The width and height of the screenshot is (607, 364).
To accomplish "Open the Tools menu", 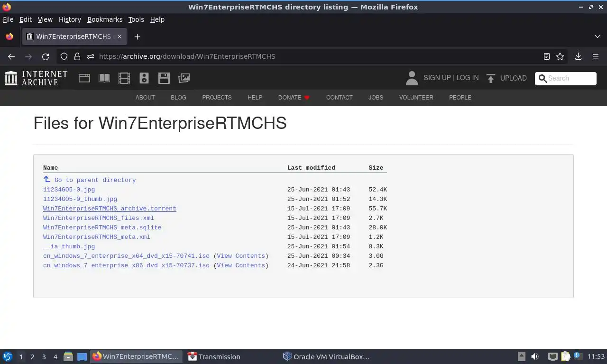I will (136, 19).
